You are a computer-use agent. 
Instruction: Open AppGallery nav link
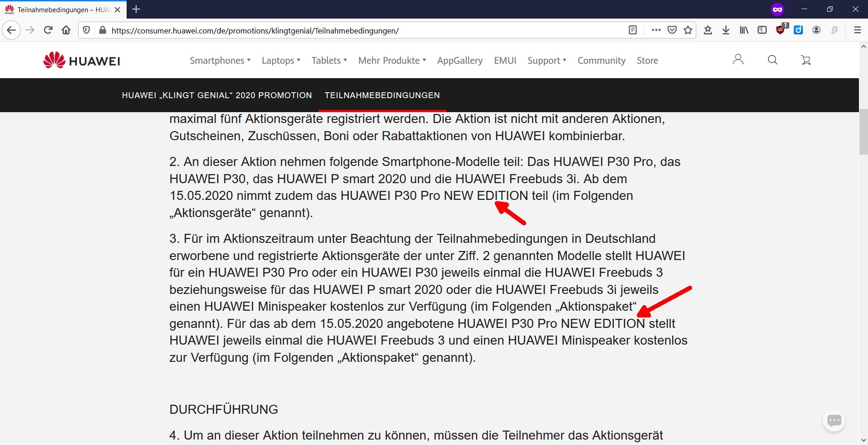coord(460,61)
